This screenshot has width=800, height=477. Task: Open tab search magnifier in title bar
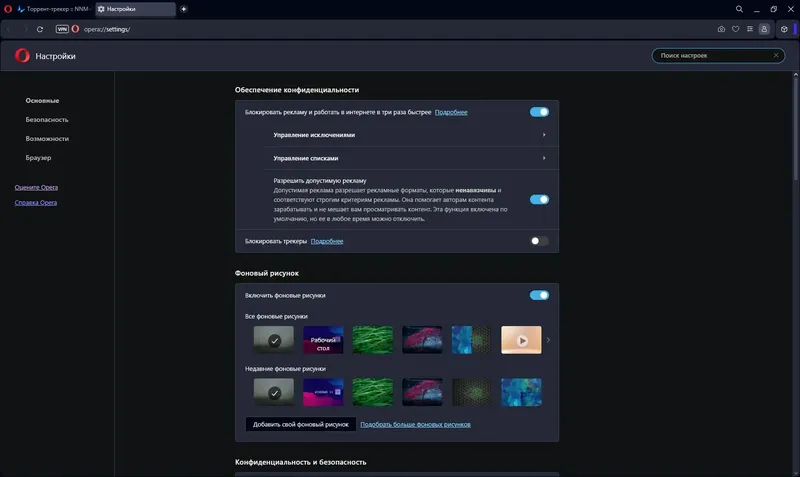click(739, 9)
